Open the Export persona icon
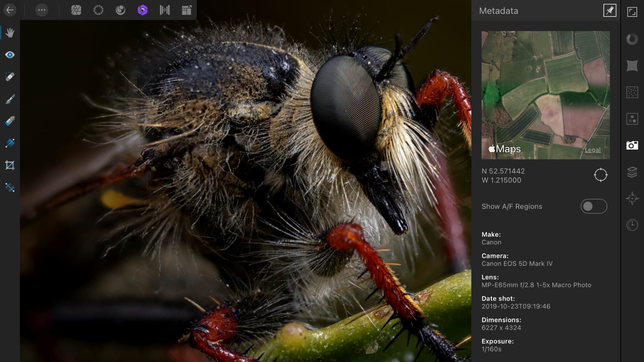This screenshot has height=362, width=644. [x=187, y=10]
